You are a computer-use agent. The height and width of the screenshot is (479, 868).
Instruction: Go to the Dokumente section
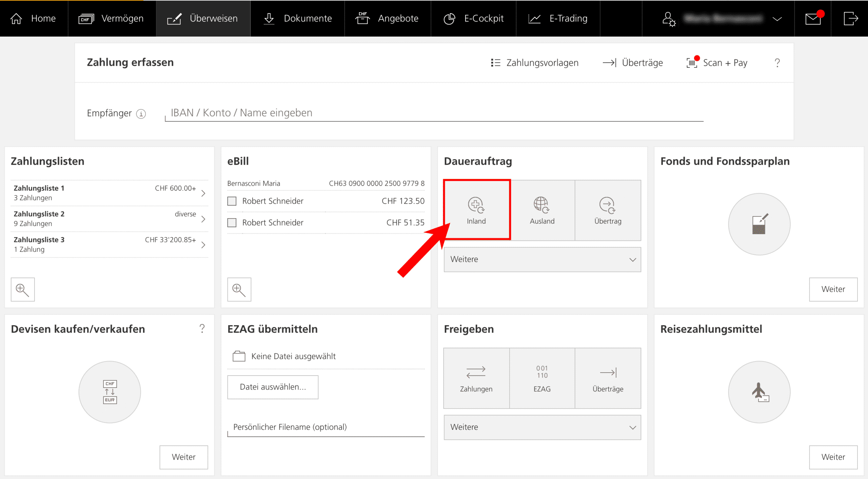(x=298, y=18)
